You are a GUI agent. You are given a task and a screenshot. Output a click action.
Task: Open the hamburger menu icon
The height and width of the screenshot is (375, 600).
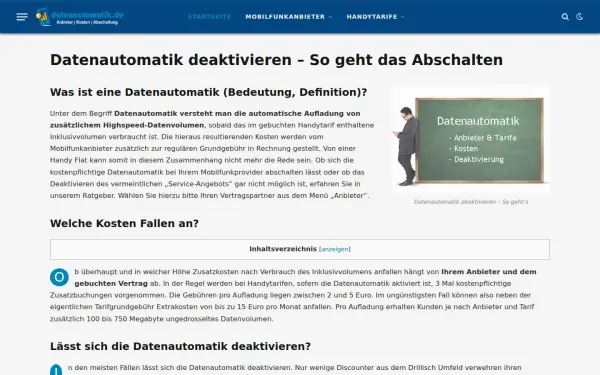pos(22,17)
